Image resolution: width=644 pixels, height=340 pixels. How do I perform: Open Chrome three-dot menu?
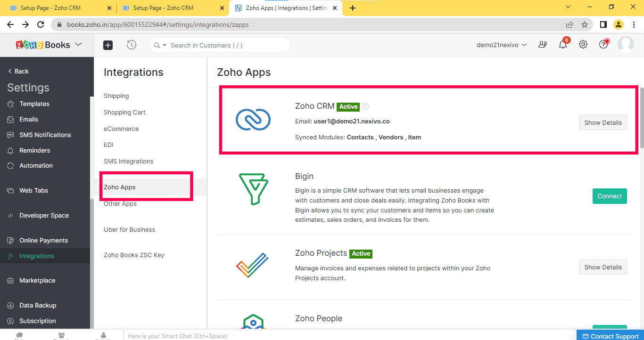[633, 24]
